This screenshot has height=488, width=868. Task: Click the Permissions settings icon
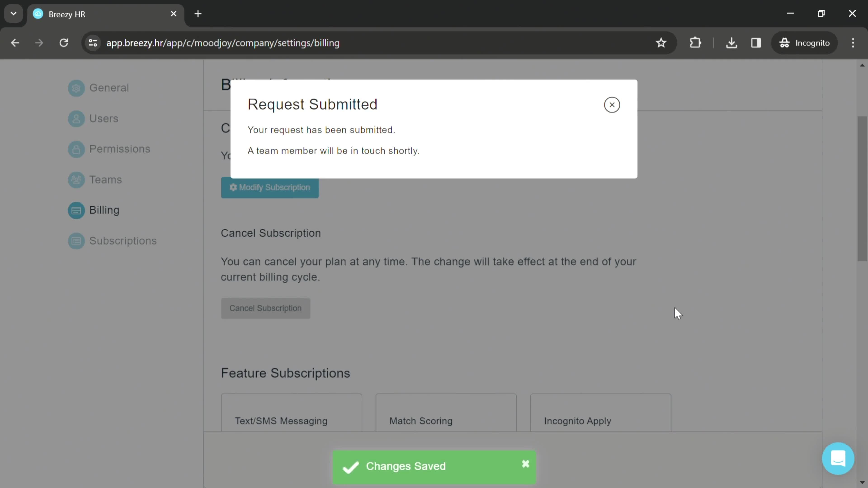76,148
